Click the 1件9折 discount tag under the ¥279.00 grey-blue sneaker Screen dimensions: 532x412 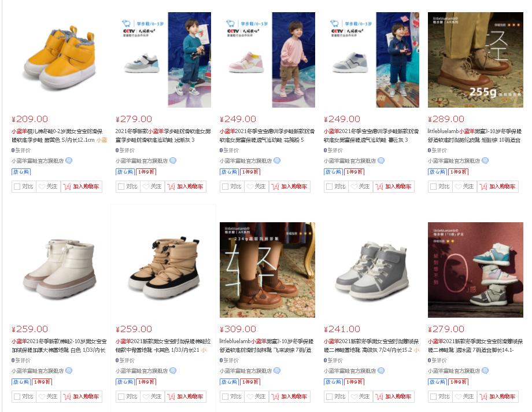pos(146,172)
